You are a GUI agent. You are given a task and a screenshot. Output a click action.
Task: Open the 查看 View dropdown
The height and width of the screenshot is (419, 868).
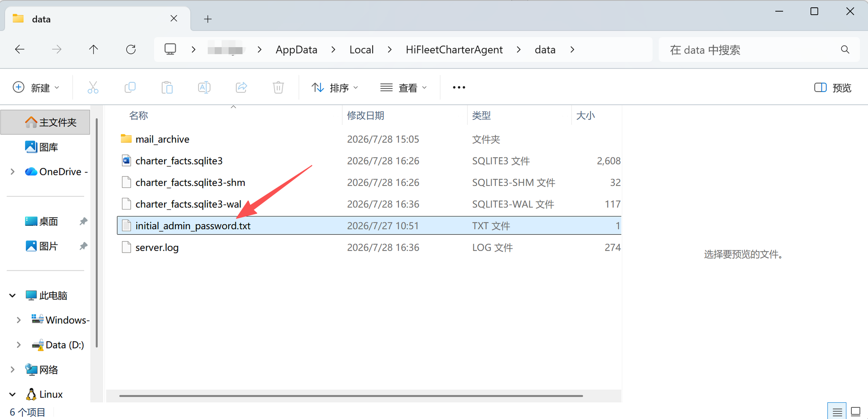(404, 88)
